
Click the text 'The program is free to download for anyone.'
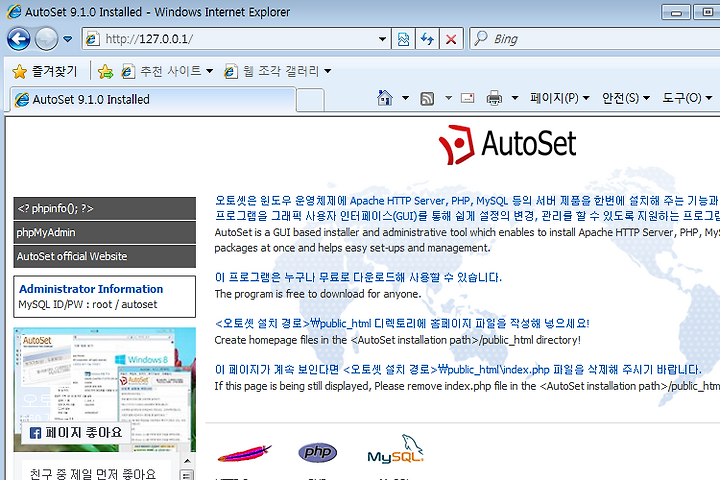(x=318, y=294)
